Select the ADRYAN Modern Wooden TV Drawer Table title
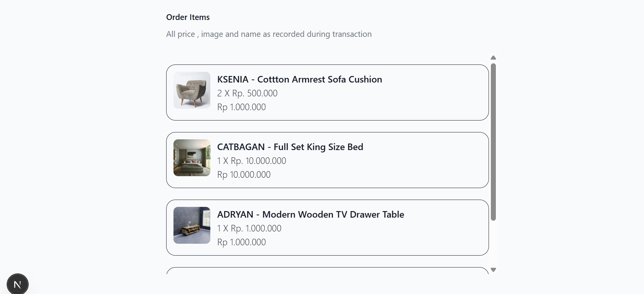644x294 pixels. pyautogui.click(x=310, y=215)
